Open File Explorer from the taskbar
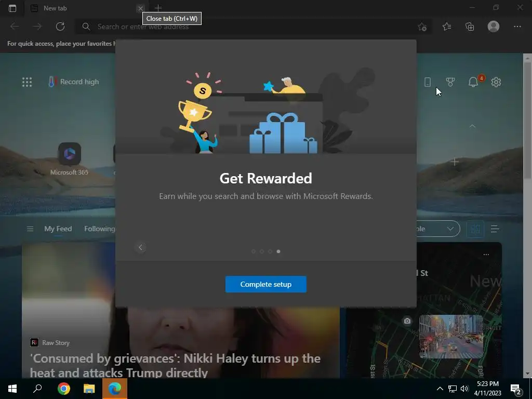Screen dimensions: 532x399 (89, 389)
